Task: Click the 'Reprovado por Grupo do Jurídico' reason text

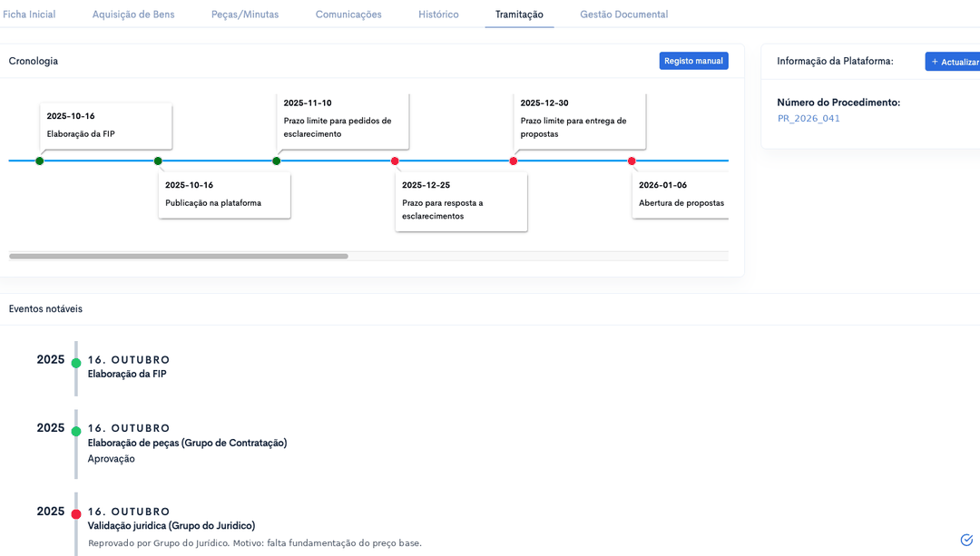Action: click(255, 543)
